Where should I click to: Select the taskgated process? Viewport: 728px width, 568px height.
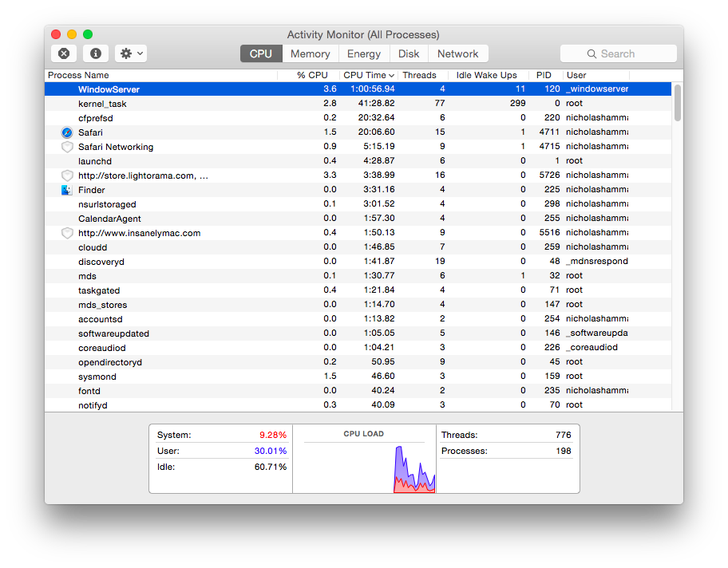358,290
